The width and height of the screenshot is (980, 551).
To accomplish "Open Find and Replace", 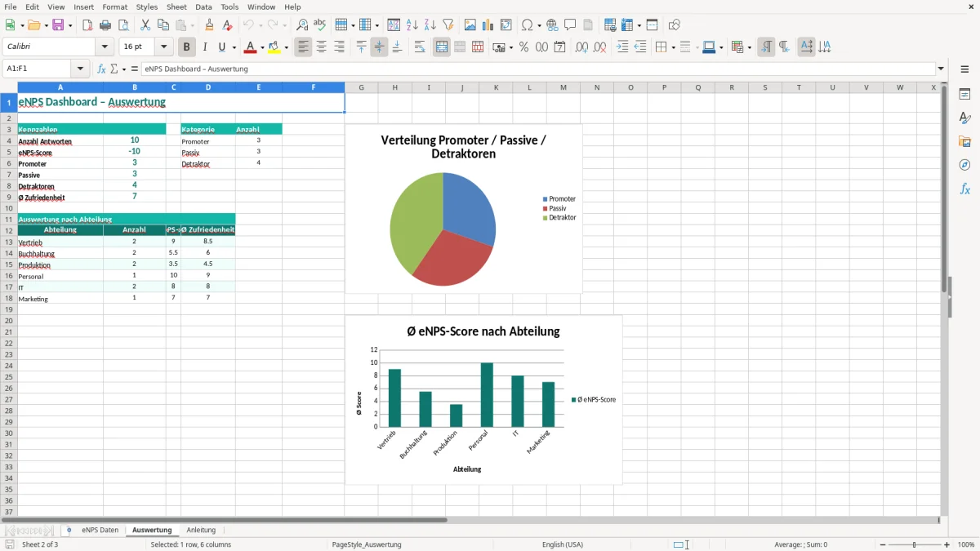I will click(x=302, y=25).
